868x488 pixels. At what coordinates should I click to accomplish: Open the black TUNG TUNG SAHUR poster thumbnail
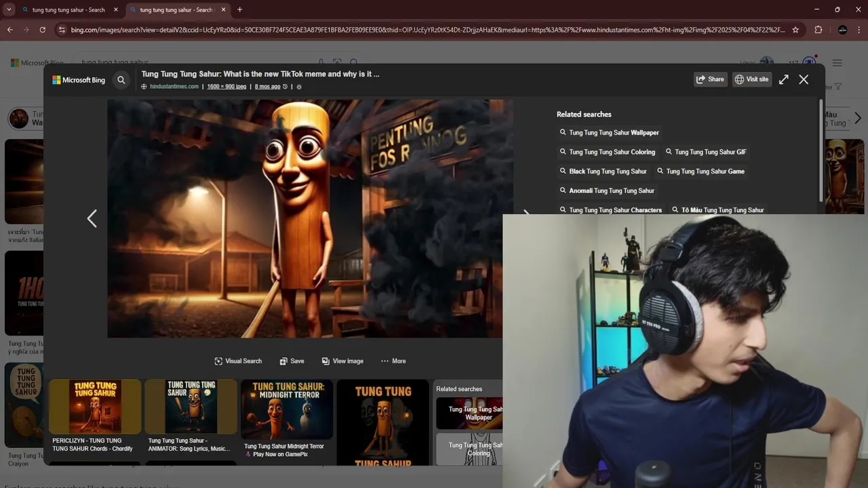click(x=382, y=422)
